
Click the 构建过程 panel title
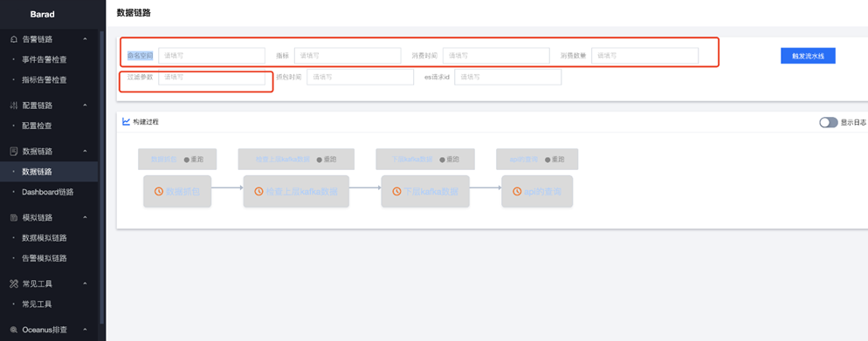(x=146, y=122)
